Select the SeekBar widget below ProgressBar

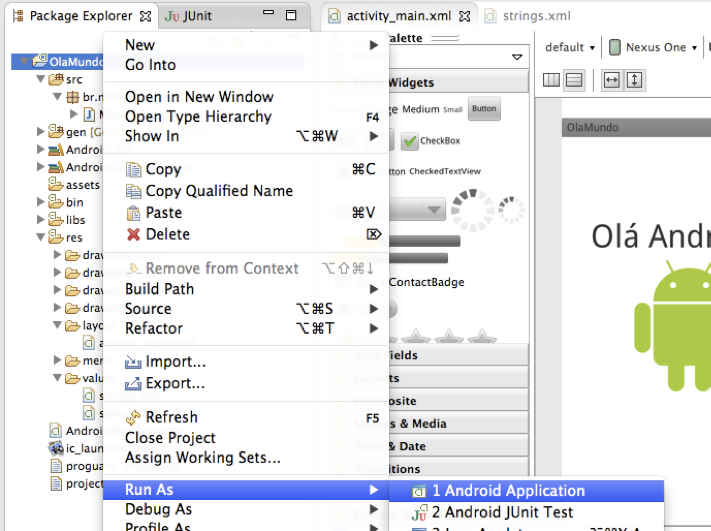(x=418, y=258)
